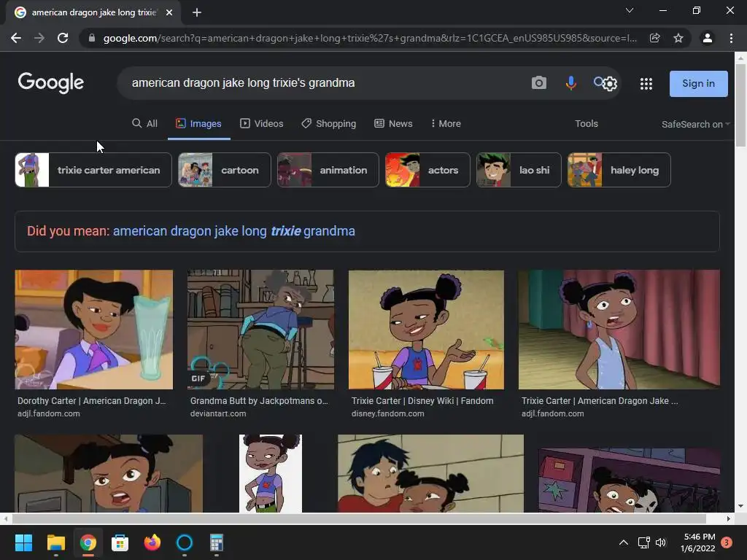Click the Dorothy Carter American Dragon title

(92, 401)
